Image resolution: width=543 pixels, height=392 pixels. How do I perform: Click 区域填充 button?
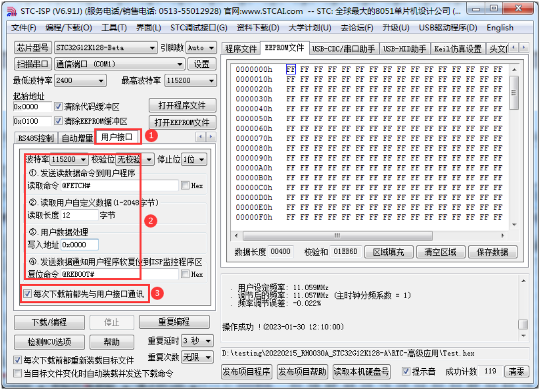(388, 252)
